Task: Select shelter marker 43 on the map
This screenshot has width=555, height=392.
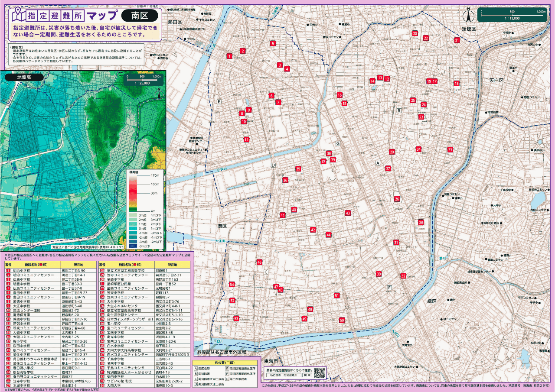Action: tap(348, 213)
